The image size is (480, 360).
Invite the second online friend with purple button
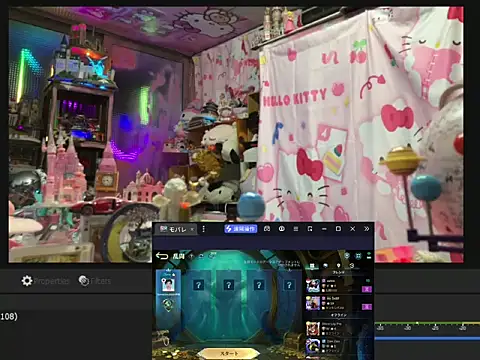tap(367, 306)
